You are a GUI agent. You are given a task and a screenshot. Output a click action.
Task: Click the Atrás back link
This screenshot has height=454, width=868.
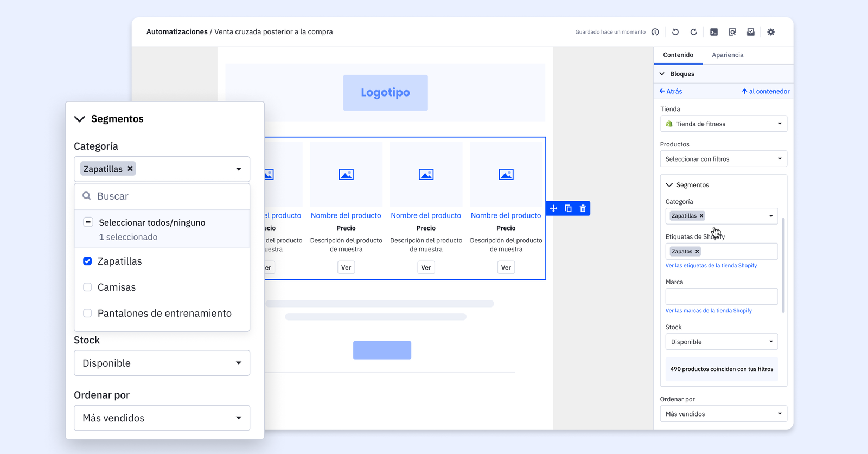671,91
